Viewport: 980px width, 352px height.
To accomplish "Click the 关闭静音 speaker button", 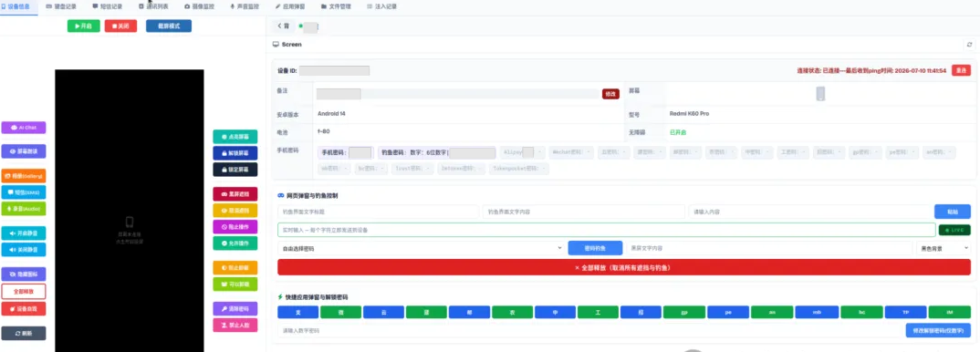I will pos(24,249).
